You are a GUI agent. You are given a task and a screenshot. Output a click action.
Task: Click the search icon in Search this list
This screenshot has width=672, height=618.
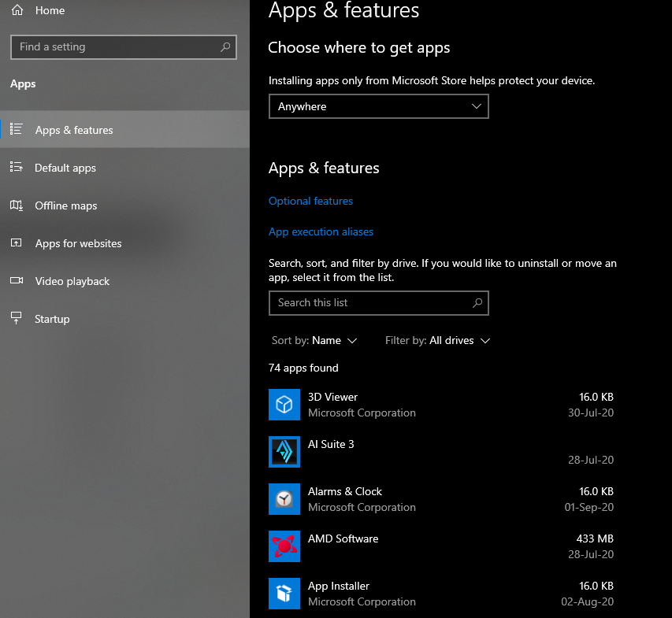coord(477,303)
